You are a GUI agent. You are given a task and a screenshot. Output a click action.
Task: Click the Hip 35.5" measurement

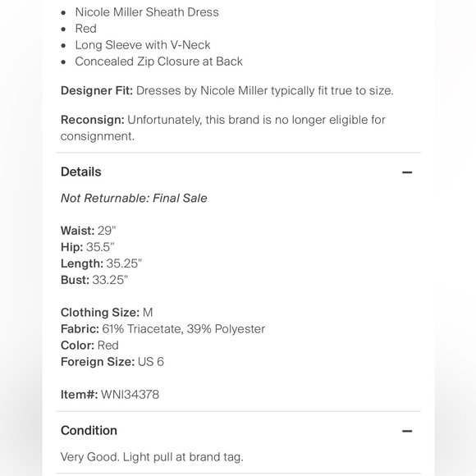(88, 247)
